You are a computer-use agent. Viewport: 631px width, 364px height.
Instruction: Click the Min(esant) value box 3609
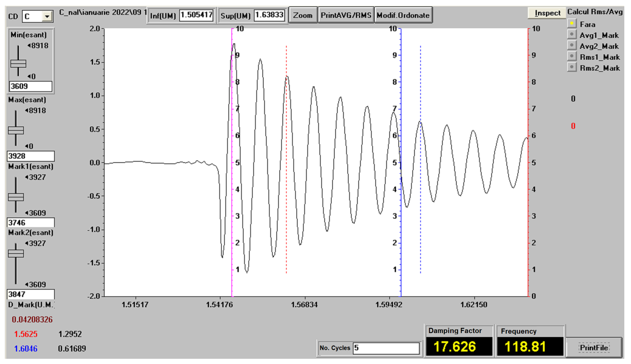coord(31,86)
